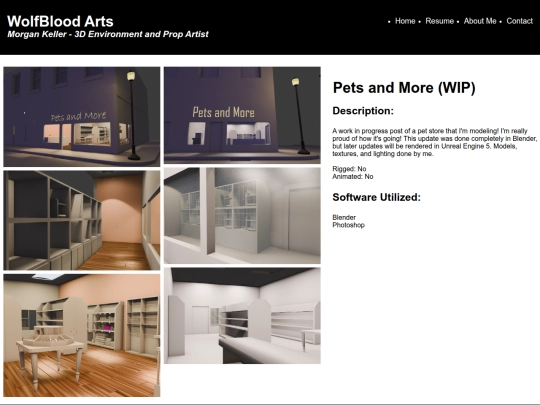Click the 'Rigged: No' text
This screenshot has height=405, width=540.
click(349, 169)
